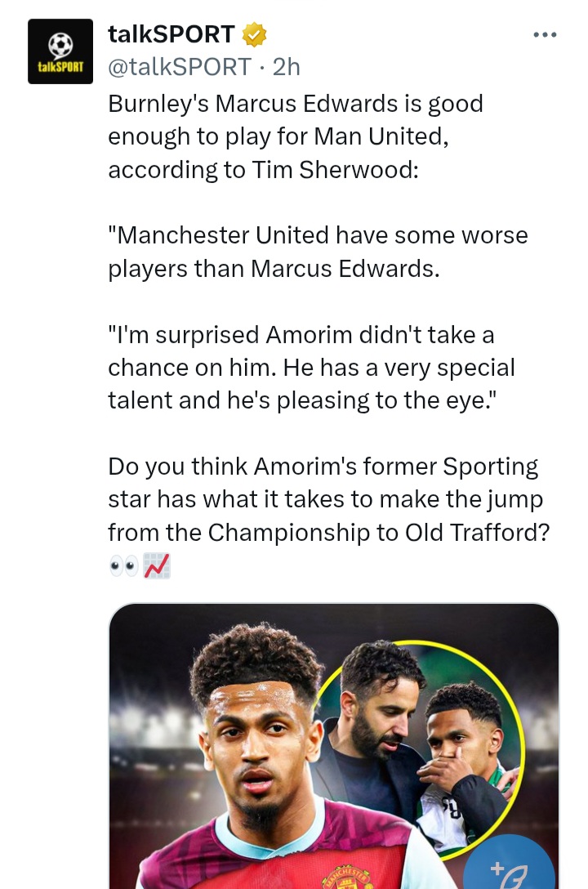Click the rising chart emoji

click(x=157, y=565)
